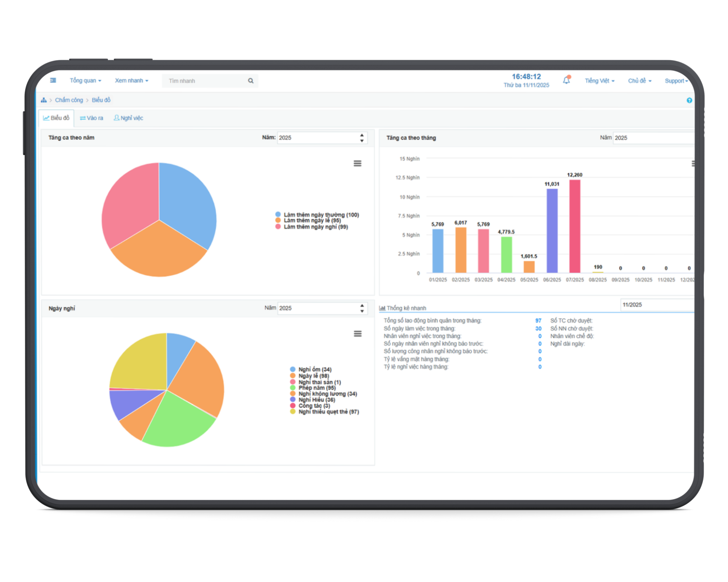The height and width of the screenshot is (582, 728).
Task: Expand the Chủ đề theme dropdown
Action: pos(639,81)
